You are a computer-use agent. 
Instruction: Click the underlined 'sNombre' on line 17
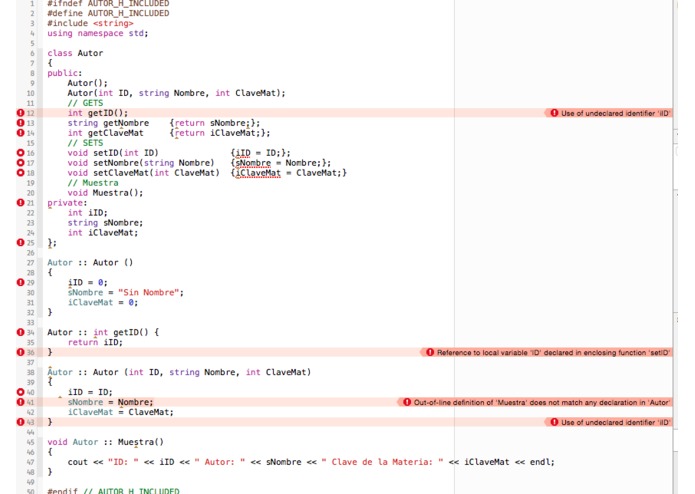253,163
